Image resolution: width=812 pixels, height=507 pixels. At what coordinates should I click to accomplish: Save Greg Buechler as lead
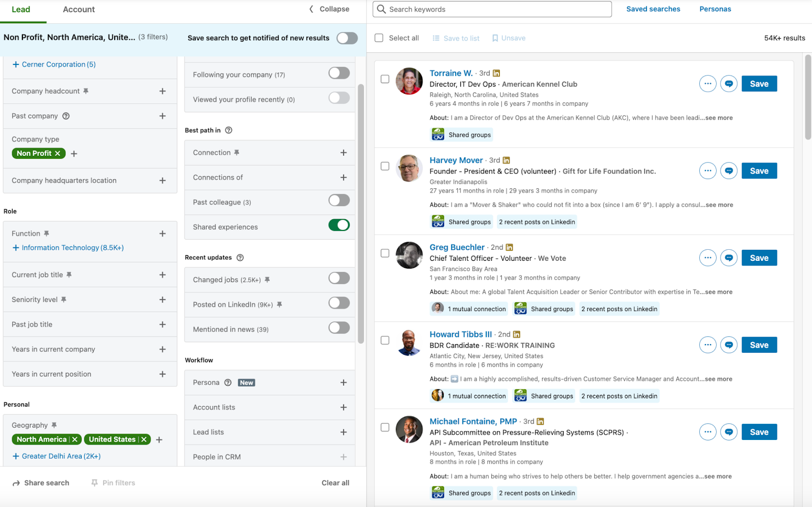[759, 258]
